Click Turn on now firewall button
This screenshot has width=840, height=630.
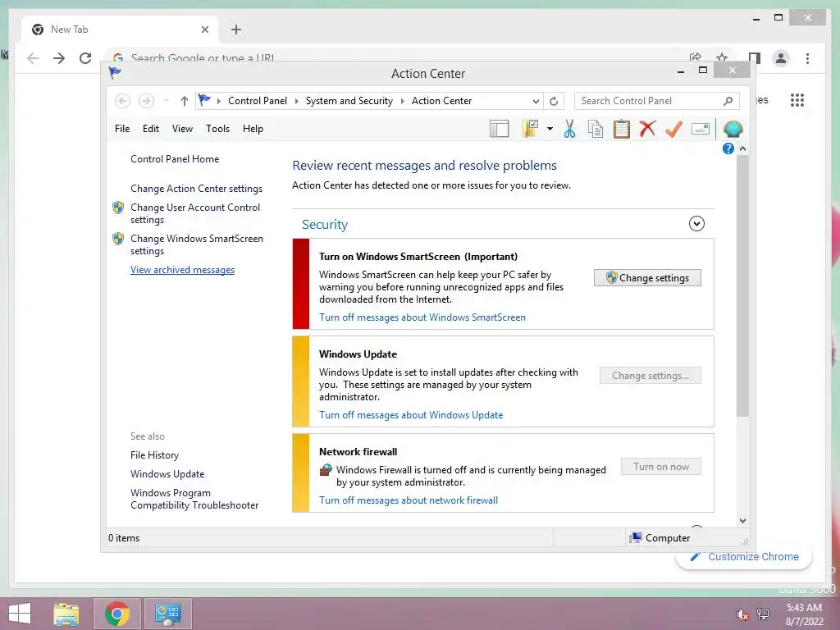coord(660,467)
